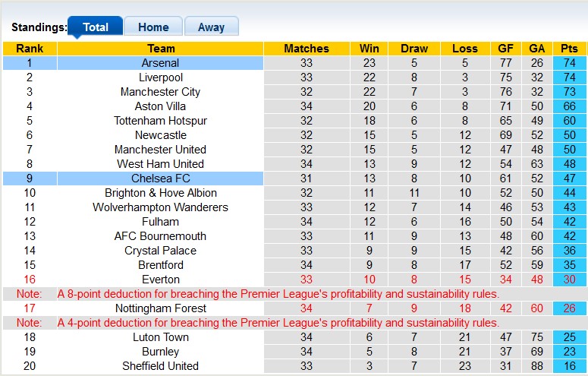
Task: Click Wolverhampton Wanderers in standings
Action: point(160,207)
